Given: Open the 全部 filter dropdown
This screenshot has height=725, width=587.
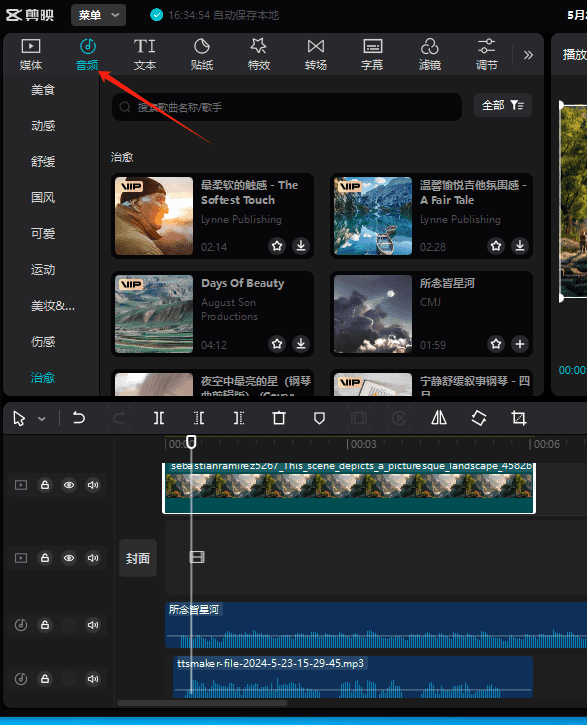Looking at the screenshot, I should (503, 105).
